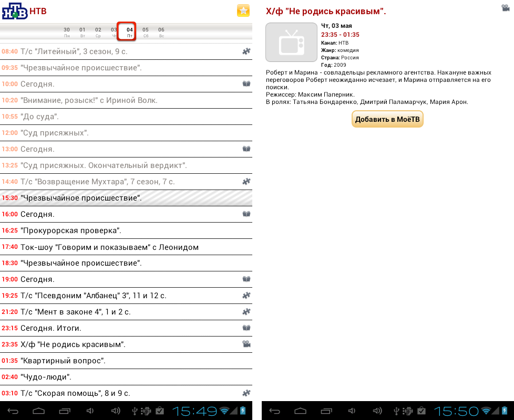Tap the film genre icon on details screen
Viewport: 514px width, 420px height.
[x=506, y=8]
